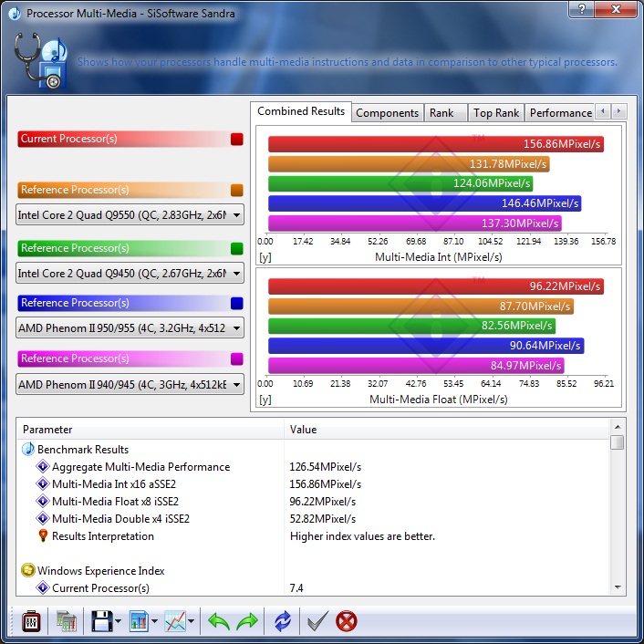
Task: Select the 52.82MPixel/s value
Action: [323, 518]
